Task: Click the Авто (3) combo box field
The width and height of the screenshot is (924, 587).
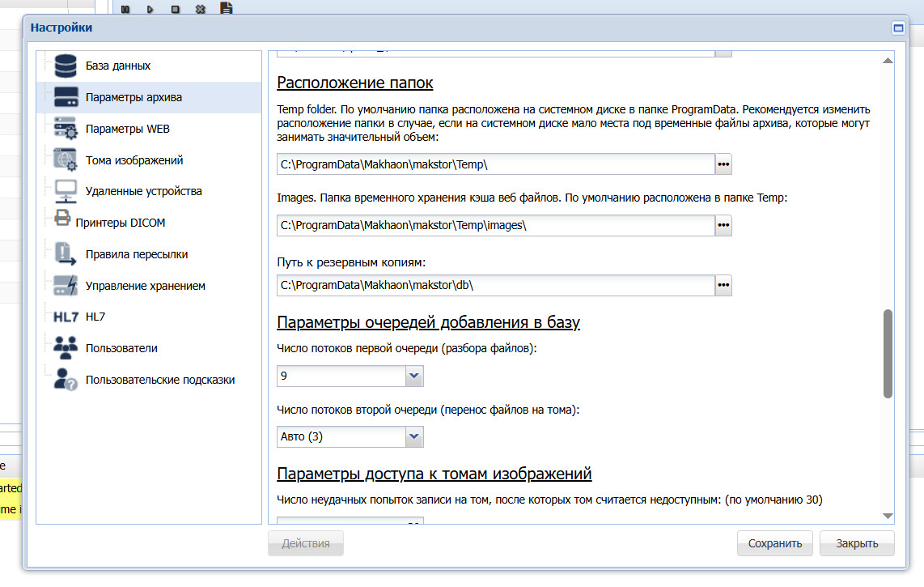Action: 341,436
